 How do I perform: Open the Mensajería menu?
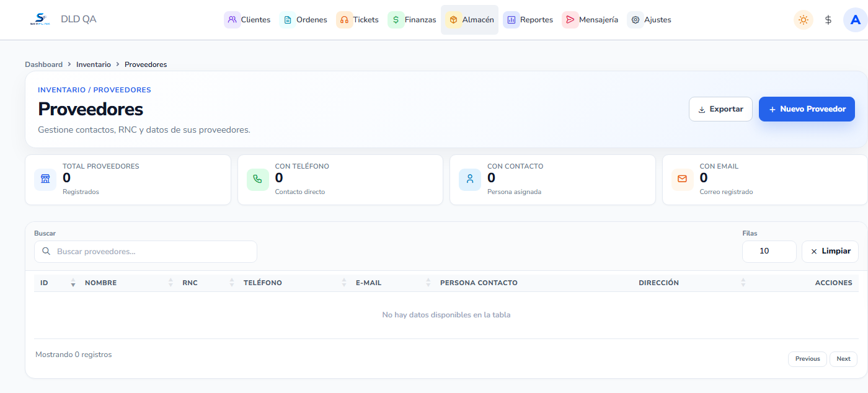[x=590, y=20]
